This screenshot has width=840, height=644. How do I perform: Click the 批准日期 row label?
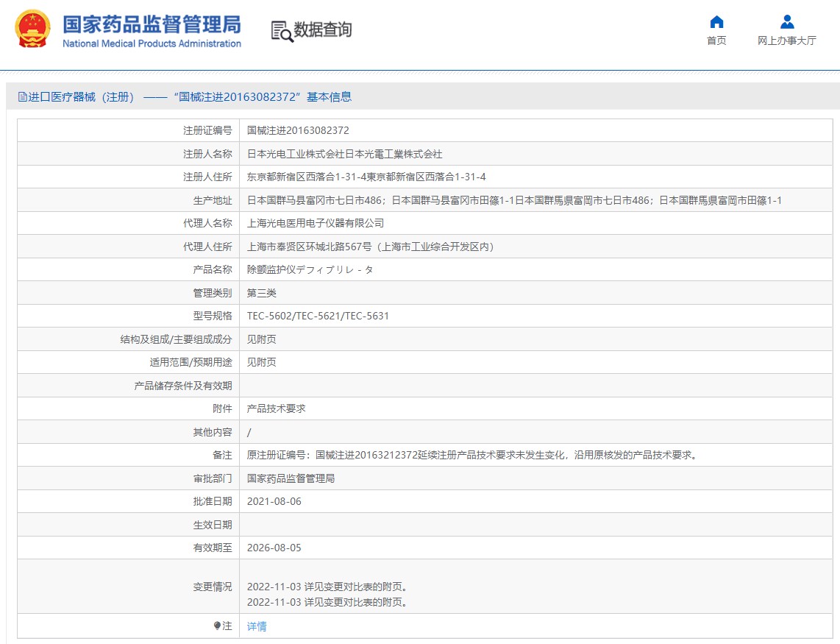click(x=213, y=501)
